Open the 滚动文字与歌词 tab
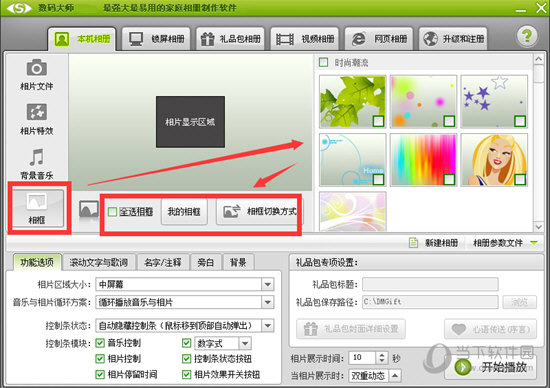 click(99, 262)
